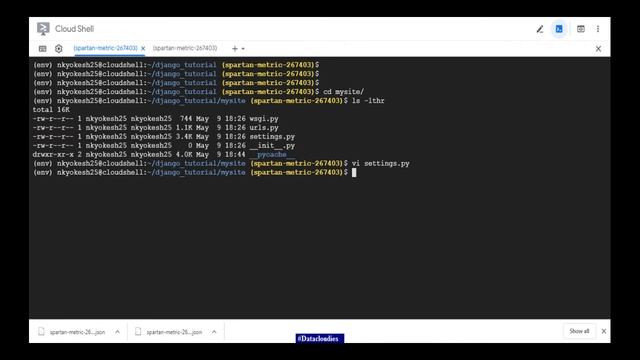Close the downloads bar
Screen dimensions: 640x360
[604, 331]
